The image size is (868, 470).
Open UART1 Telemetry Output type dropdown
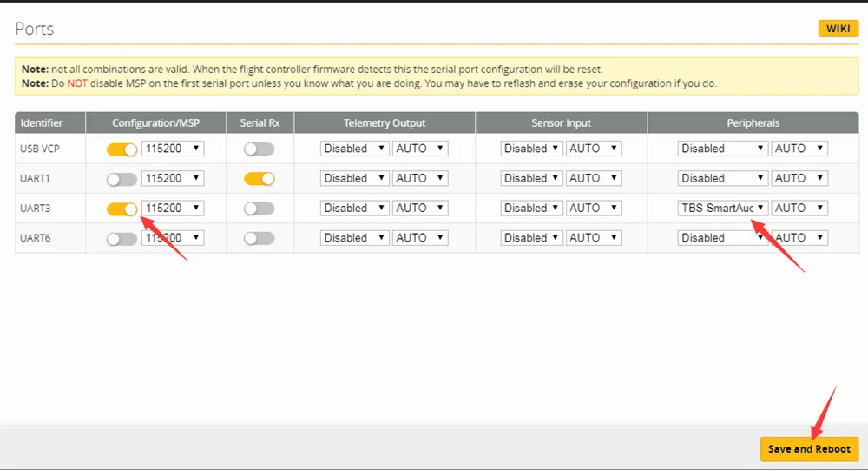354,178
